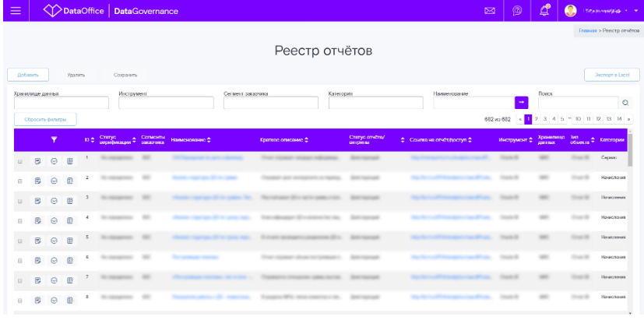The width and height of the screenshot is (644, 320).
Task: Click the magnifier search icon
Action: (x=625, y=103)
